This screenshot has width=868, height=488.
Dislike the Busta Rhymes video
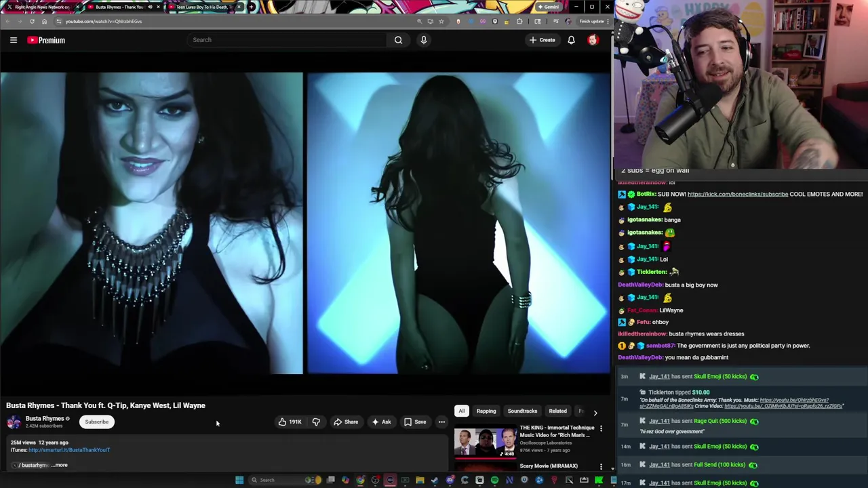click(316, 422)
